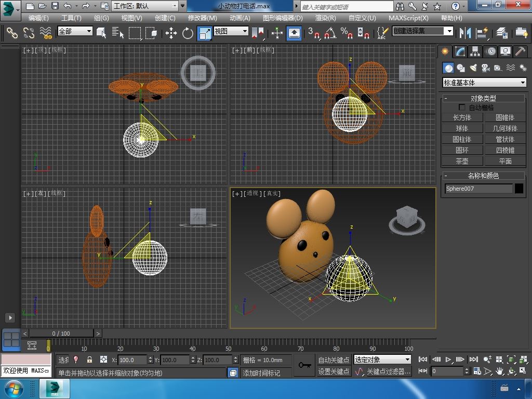Viewport: 532px width, 399px height.
Task: Click the time slider 0 / 100
Action: pyautogui.click(x=61, y=334)
